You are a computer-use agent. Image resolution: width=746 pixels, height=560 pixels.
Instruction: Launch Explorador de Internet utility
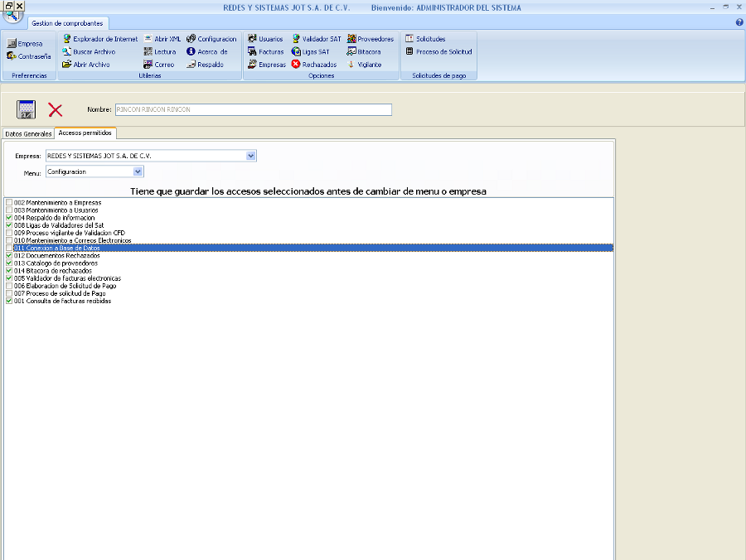click(100, 39)
